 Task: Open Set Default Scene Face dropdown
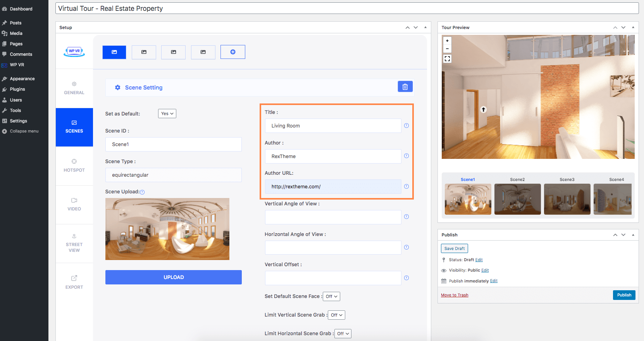click(332, 296)
